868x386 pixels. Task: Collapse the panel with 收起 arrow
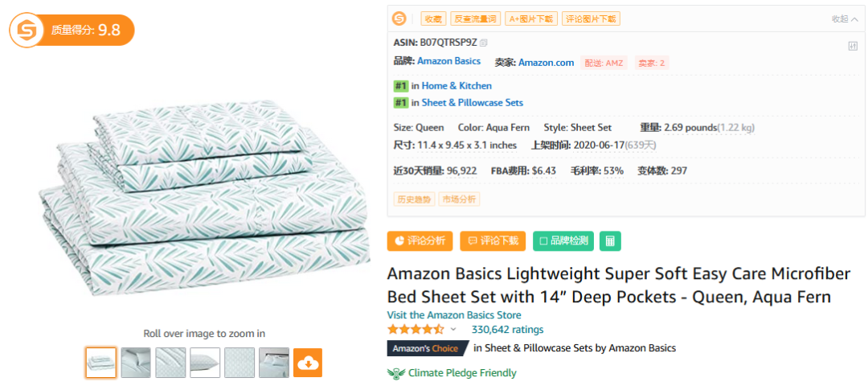tap(845, 18)
